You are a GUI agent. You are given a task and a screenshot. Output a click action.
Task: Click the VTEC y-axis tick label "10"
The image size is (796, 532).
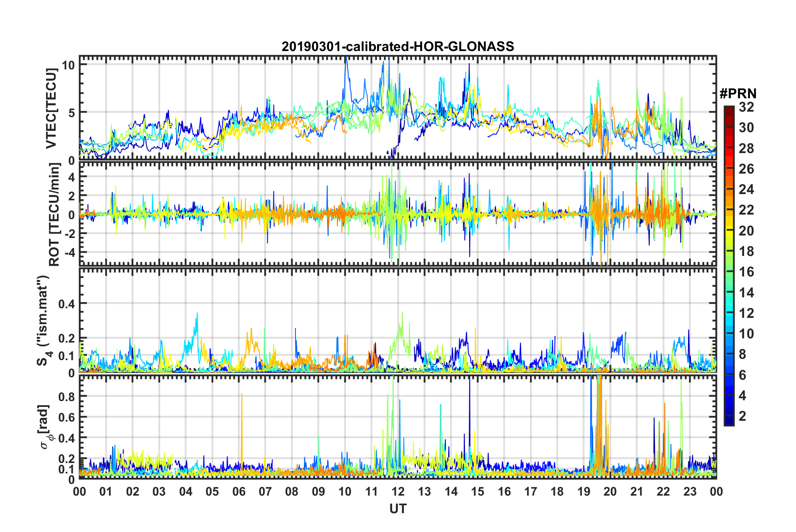(68, 65)
